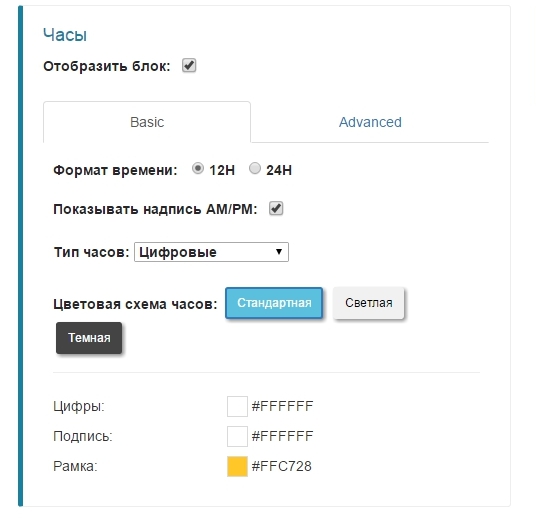Screen dimensions: 536x521
Task: Open the Подпись color swatch
Action: (237, 437)
